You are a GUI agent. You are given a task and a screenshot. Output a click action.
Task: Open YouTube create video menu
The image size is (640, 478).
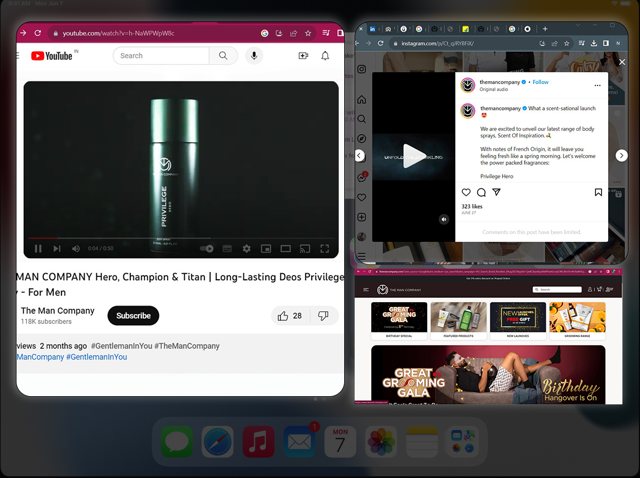point(303,56)
